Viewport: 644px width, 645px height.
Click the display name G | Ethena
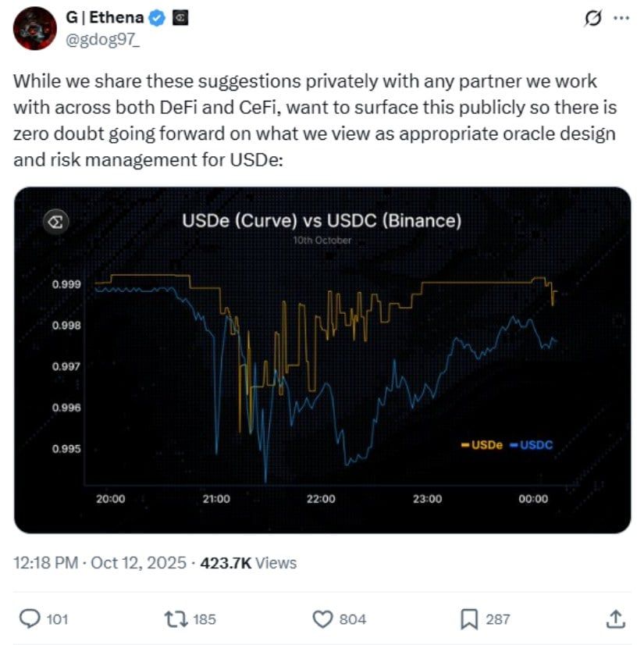click(105, 17)
